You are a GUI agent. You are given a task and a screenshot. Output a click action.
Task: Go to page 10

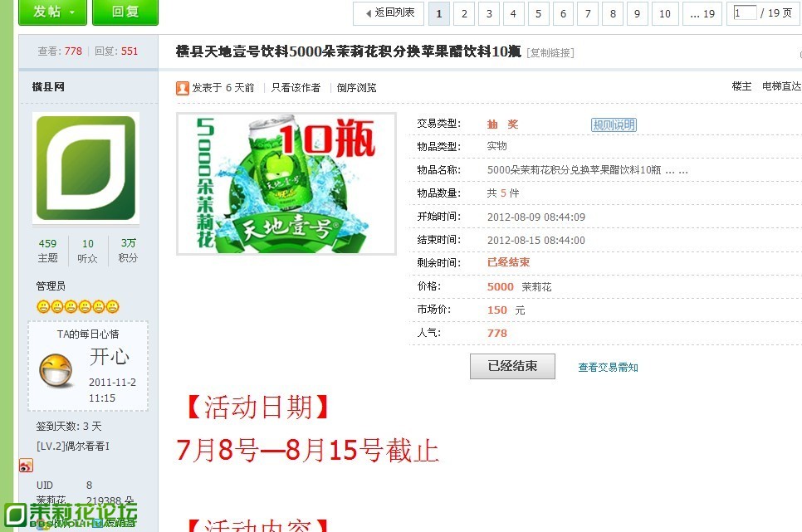pyautogui.click(x=665, y=14)
